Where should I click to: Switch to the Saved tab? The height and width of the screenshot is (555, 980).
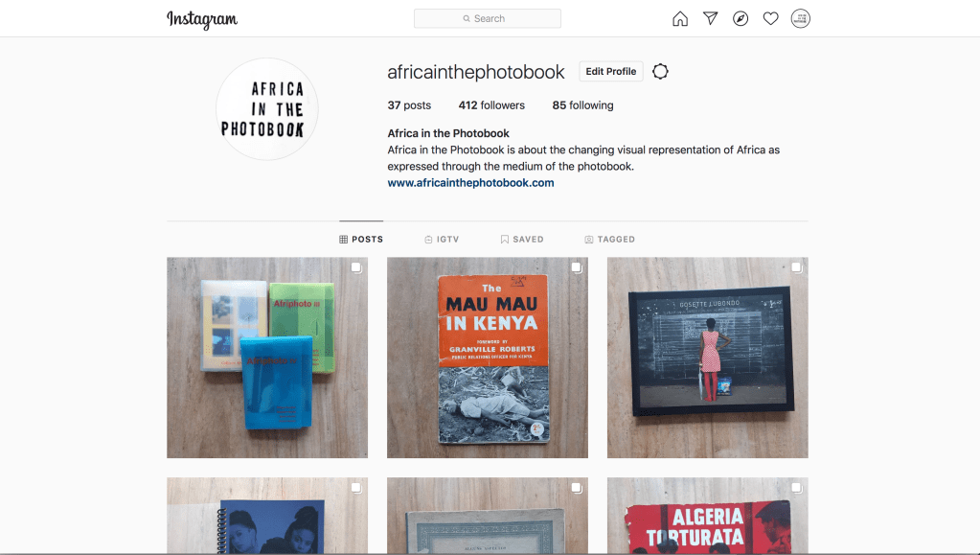[x=522, y=240]
